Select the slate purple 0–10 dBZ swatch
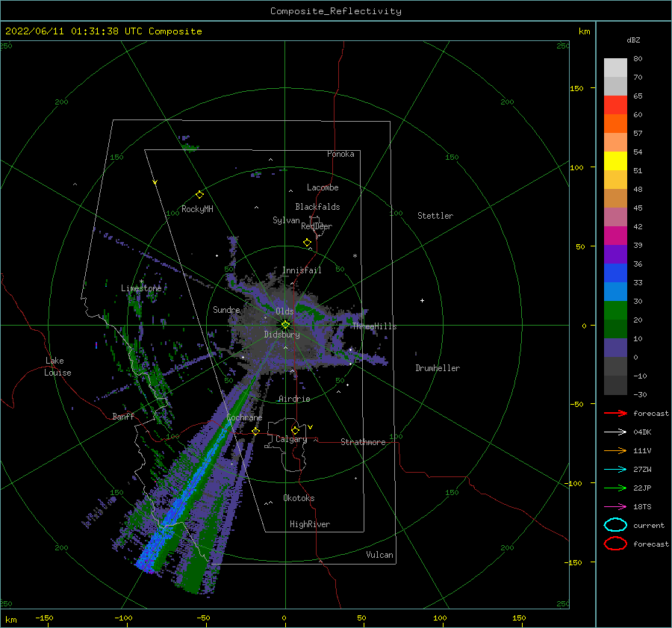 pos(615,348)
